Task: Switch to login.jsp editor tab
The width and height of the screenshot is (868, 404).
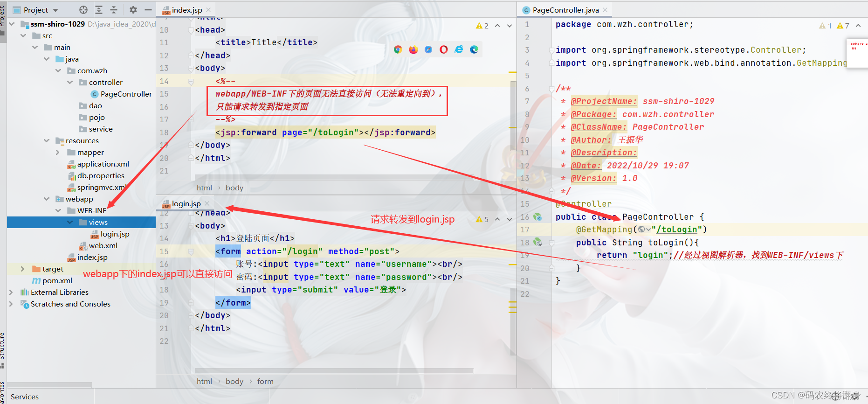Action: click(186, 203)
